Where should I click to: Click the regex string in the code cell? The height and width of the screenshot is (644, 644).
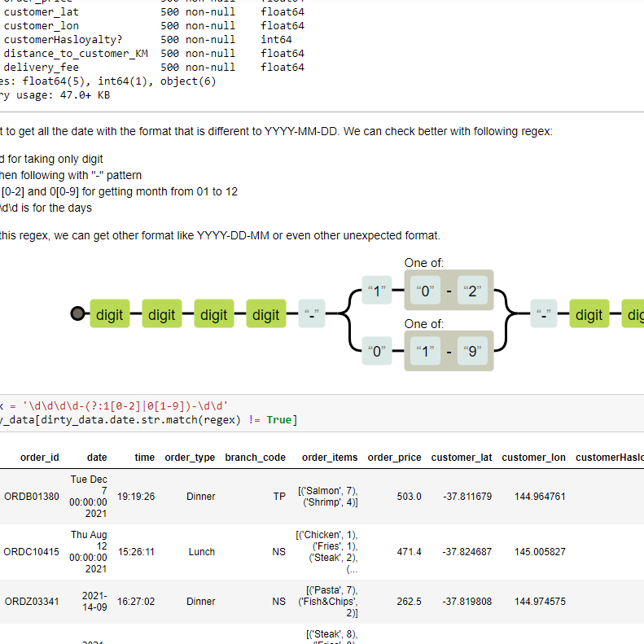124,405
